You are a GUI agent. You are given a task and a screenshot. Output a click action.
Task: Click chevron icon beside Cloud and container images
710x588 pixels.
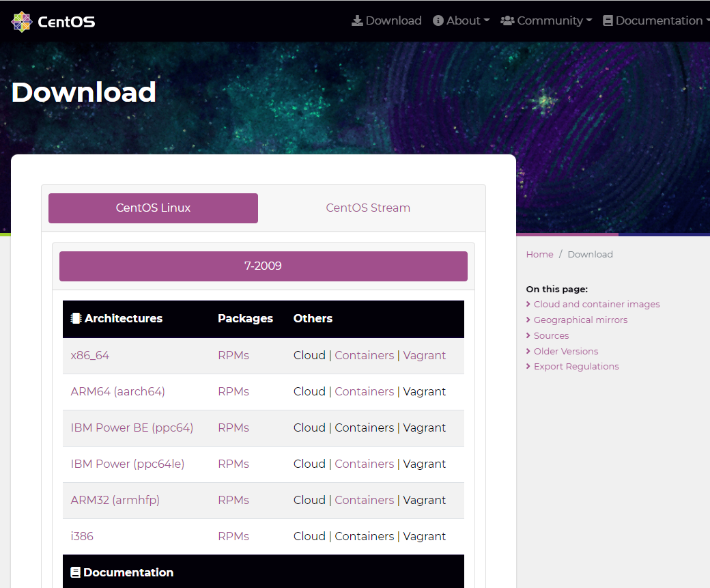pyautogui.click(x=528, y=304)
